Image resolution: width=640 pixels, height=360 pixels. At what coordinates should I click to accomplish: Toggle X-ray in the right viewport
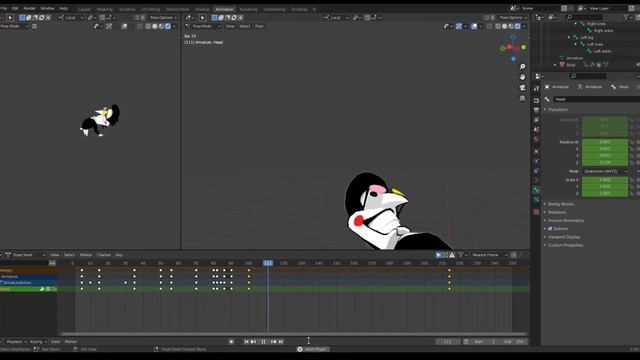(489, 26)
